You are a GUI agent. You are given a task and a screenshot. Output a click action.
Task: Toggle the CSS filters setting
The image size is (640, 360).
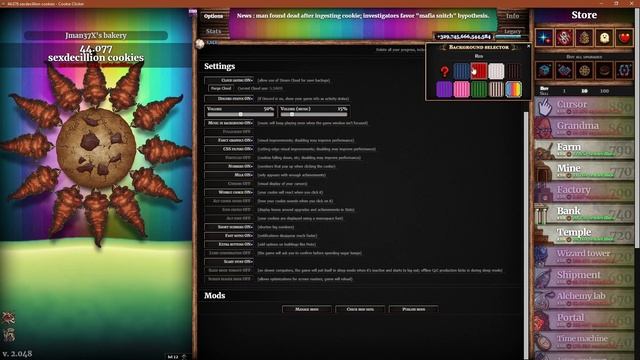[229, 149]
